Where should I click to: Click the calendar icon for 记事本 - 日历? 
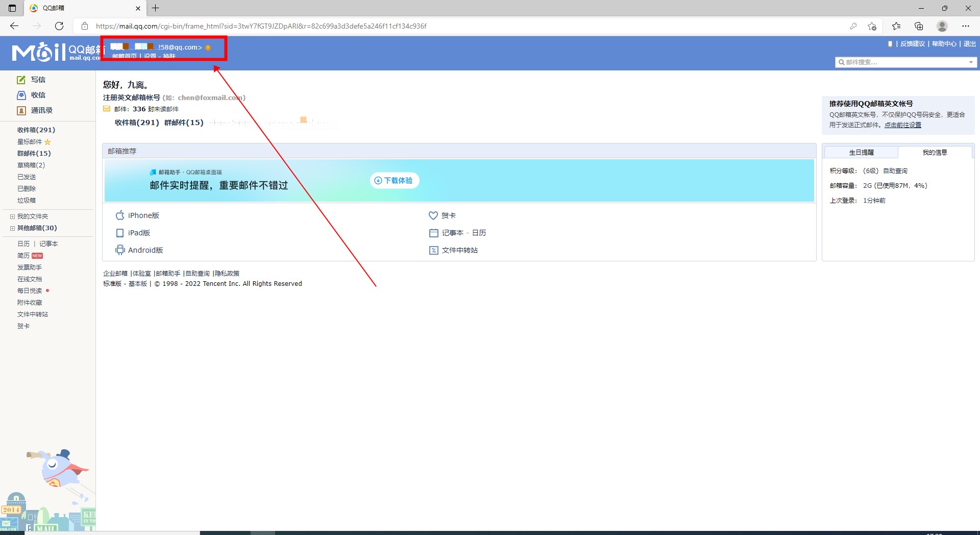pyautogui.click(x=433, y=233)
